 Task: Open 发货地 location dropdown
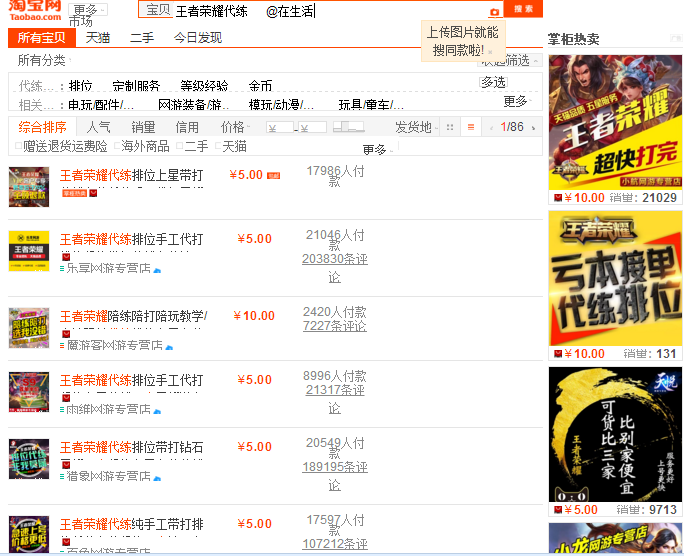click(x=416, y=127)
